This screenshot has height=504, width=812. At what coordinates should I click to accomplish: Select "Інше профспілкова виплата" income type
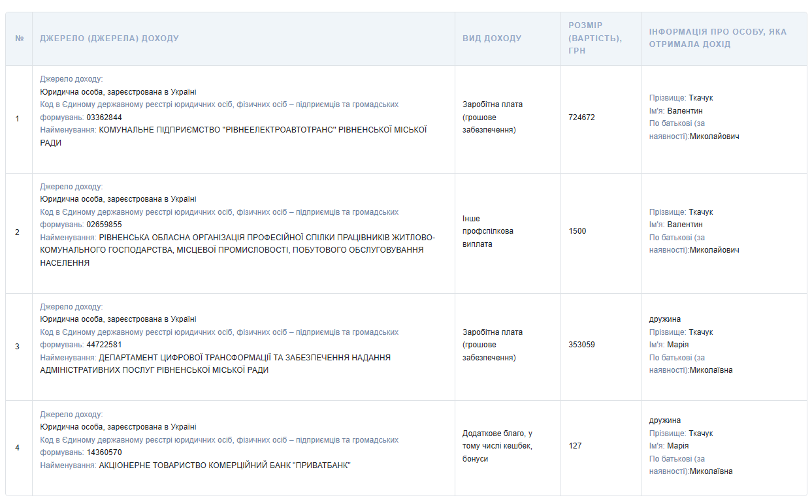click(x=487, y=231)
